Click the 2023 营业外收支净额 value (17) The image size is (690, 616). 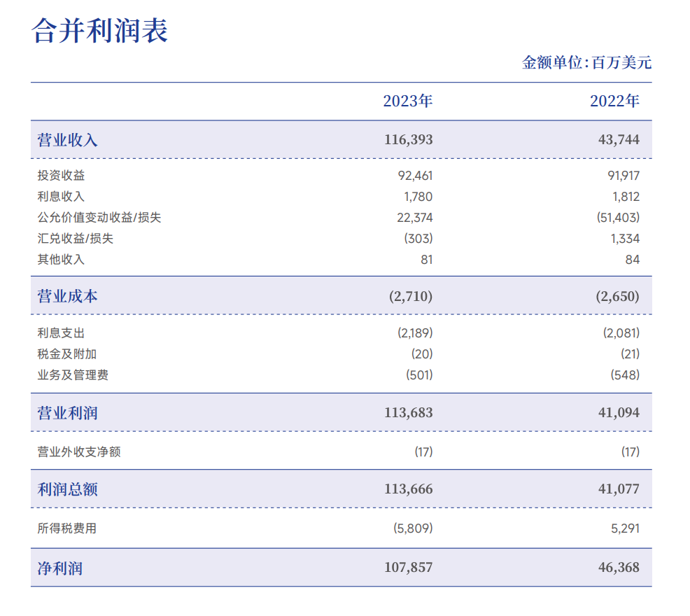424,451
